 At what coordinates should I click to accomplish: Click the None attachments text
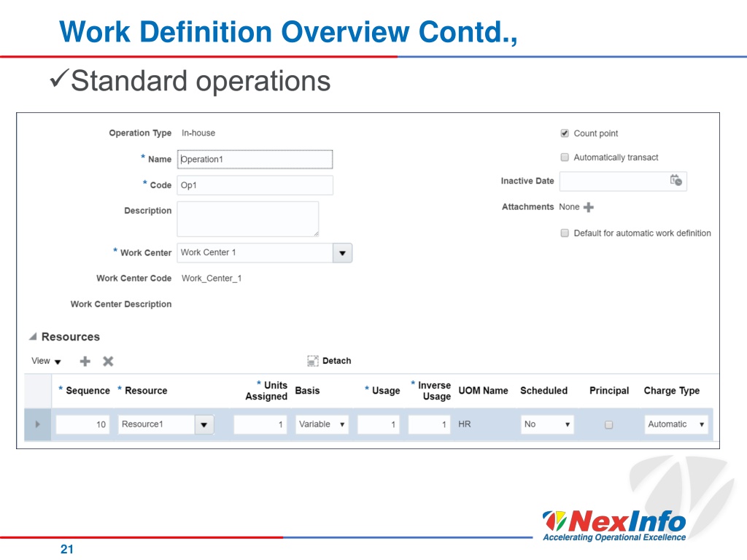pos(569,206)
